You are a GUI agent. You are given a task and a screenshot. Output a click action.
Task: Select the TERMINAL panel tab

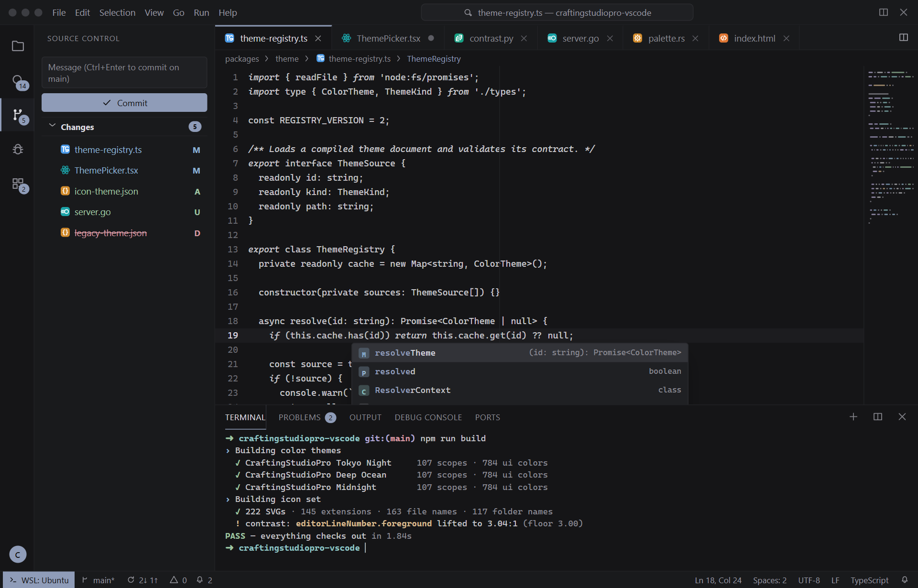coord(245,417)
